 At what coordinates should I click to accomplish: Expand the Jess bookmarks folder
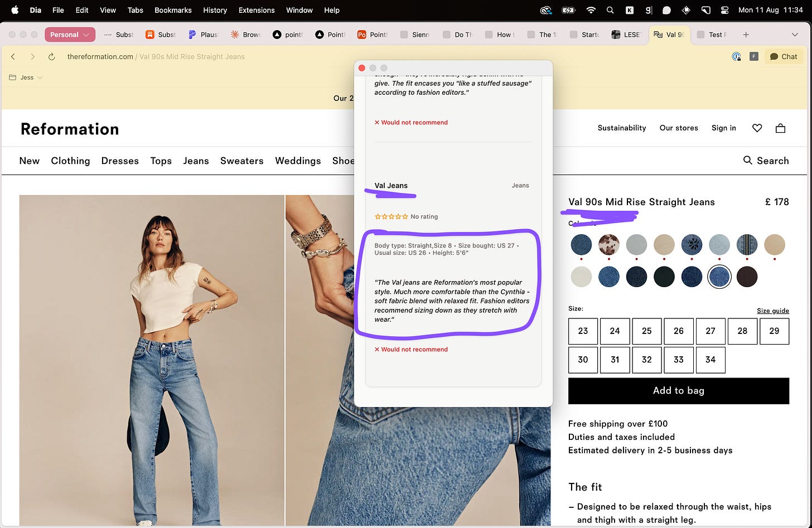26,77
